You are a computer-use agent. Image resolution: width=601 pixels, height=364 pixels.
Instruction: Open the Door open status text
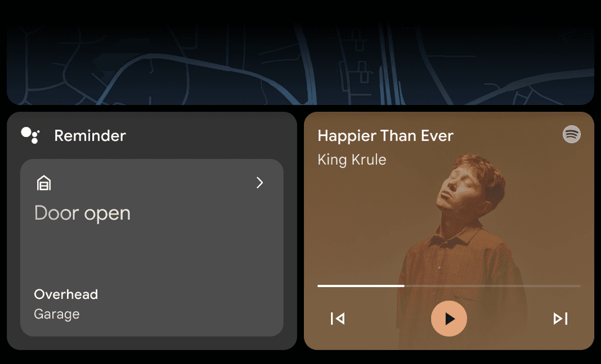click(82, 213)
